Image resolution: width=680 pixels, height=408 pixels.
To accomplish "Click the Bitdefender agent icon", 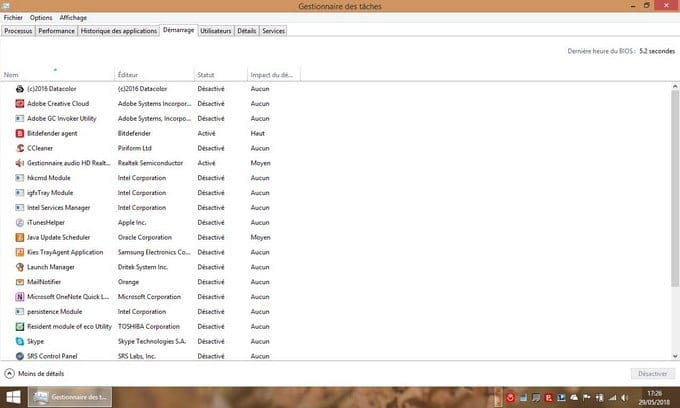I will [20, 133].
